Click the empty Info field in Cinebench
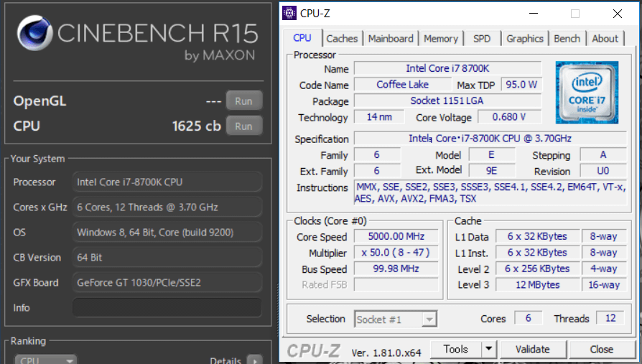Viewport: 642px width, 364px height. pos(167,307)
